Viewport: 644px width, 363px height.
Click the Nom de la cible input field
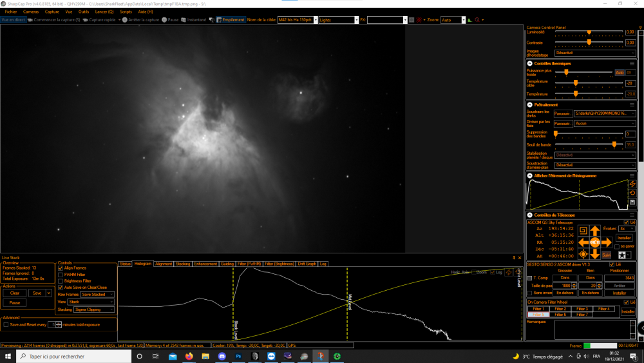(296, 20)
